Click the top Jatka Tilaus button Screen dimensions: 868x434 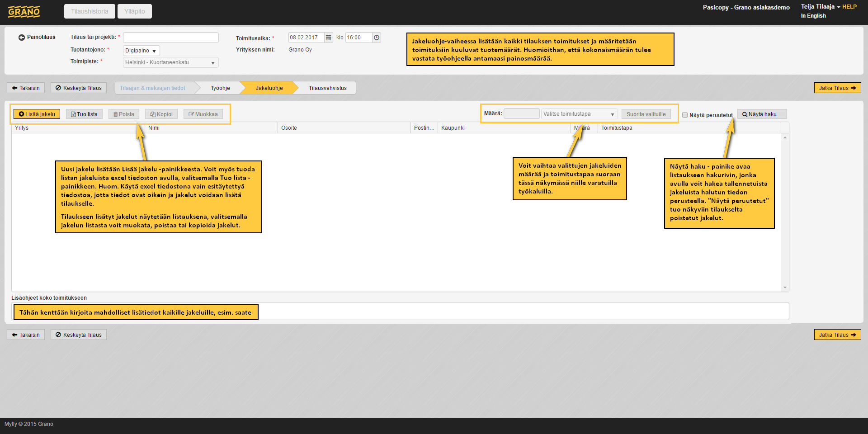[837, 88]
